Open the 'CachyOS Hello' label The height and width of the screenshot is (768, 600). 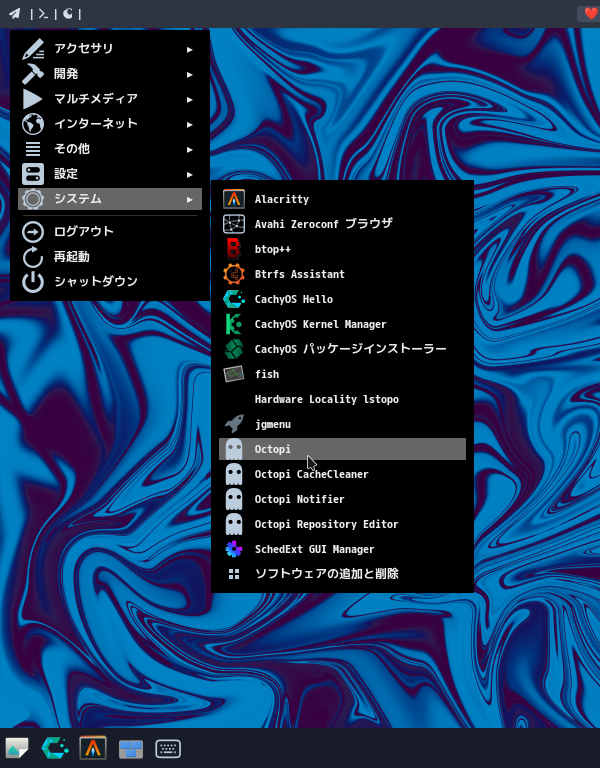(x=293, y=299)
